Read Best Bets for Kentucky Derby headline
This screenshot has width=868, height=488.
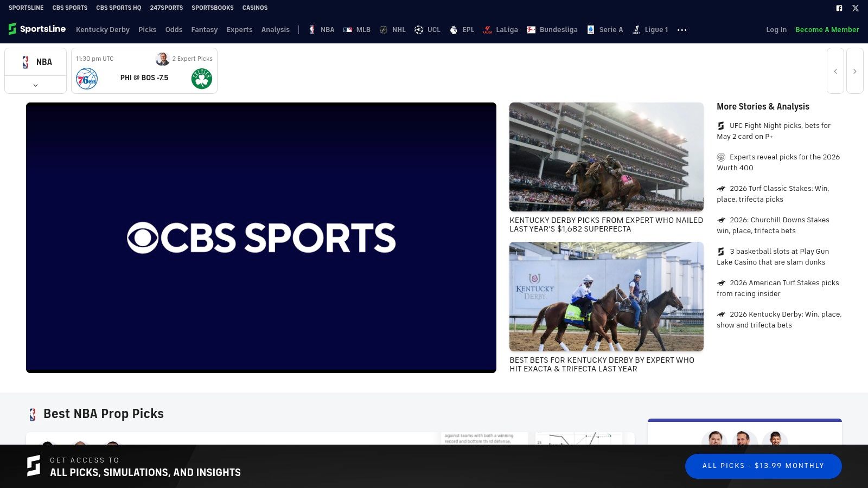point(602,364)
